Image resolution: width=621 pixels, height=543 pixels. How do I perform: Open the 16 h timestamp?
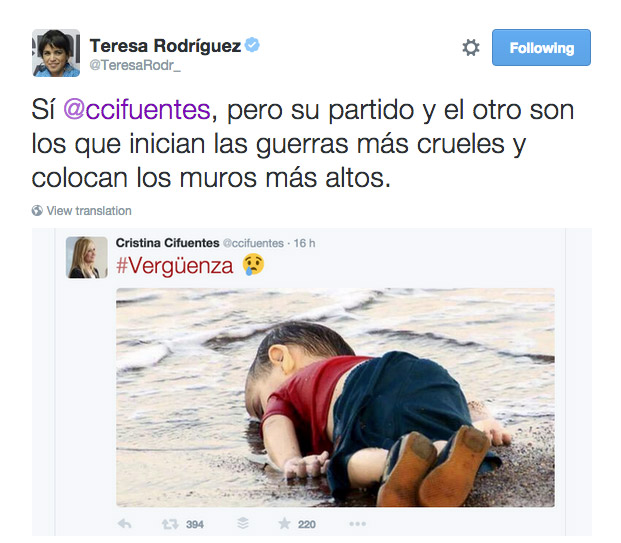click(304, 243)
